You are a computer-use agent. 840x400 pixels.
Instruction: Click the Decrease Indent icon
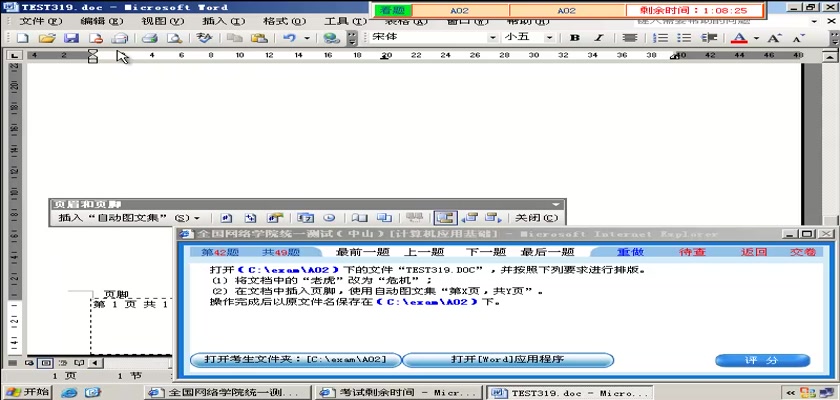(709, 38)
